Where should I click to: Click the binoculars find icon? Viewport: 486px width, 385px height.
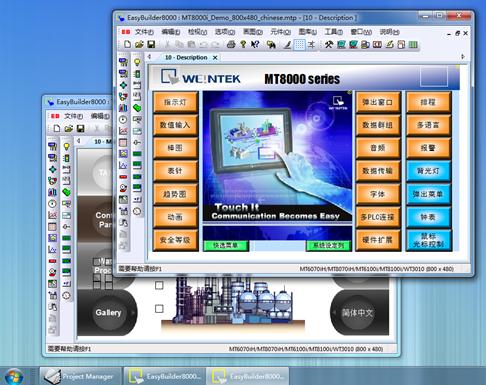(x=271, y=44)
